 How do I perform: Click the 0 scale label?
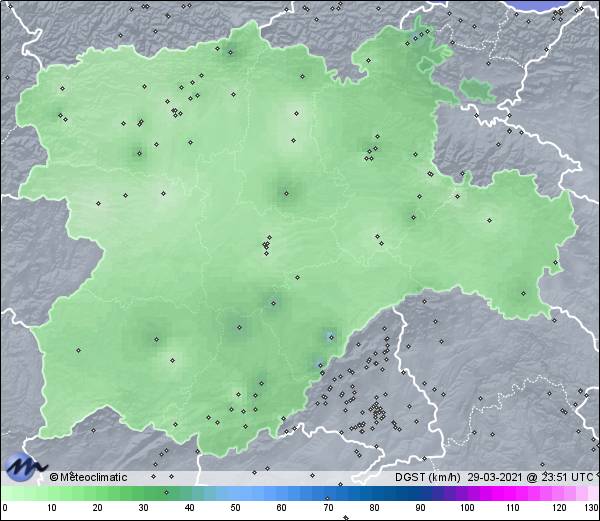click(x=5, y=508)
